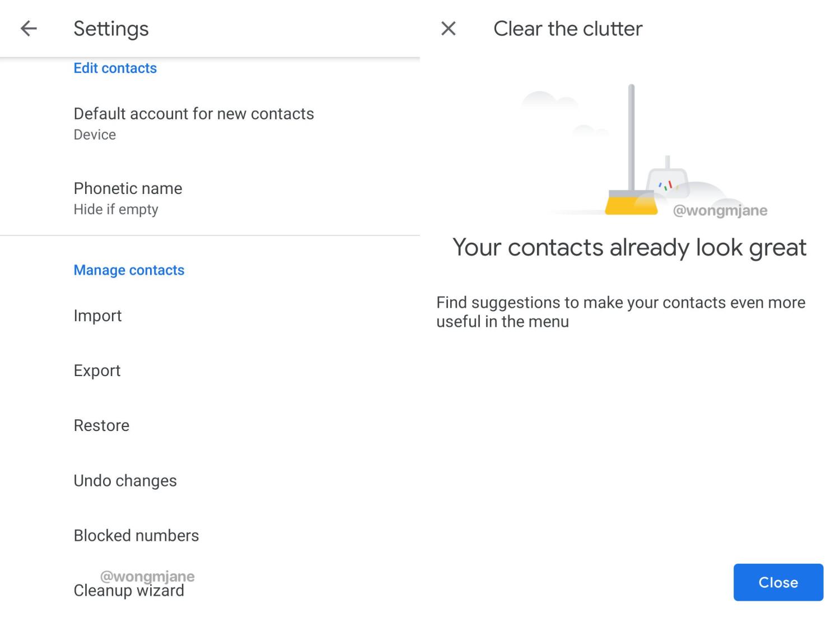Choose Undo changes
Image resolution: width=840 pixels, height=617 pixels.
point(125,480)
